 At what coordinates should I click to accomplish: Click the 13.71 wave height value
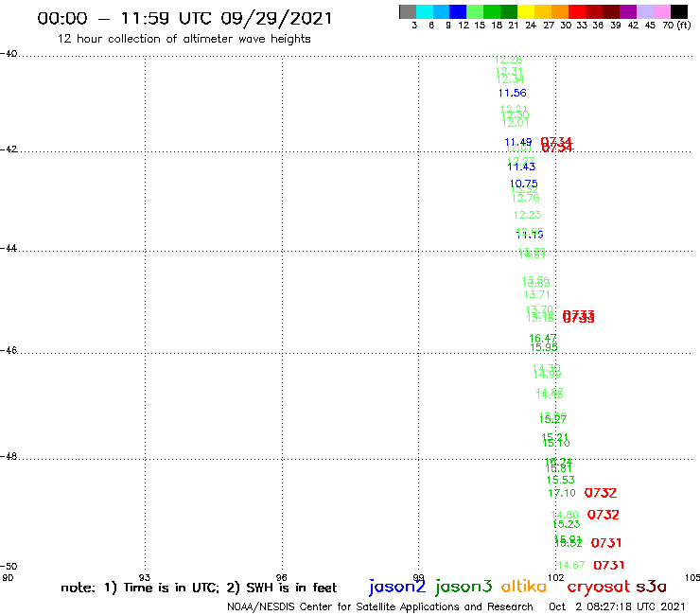point(536,294)
